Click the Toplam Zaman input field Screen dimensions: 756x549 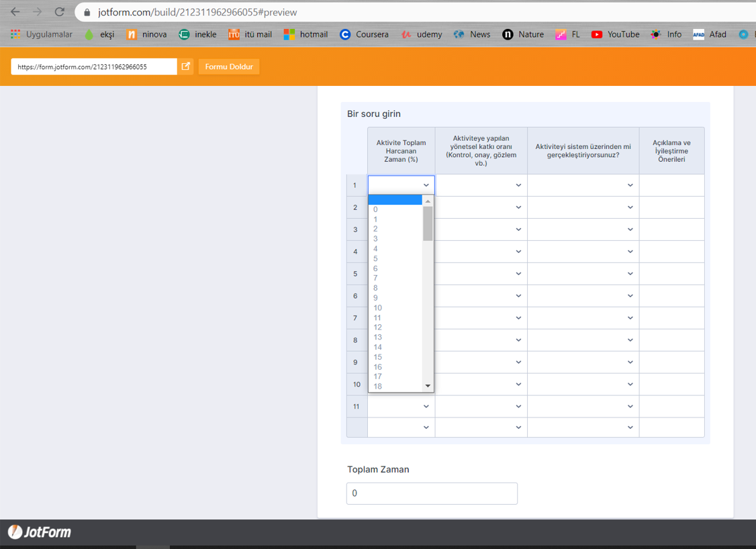tap(432, 493)
